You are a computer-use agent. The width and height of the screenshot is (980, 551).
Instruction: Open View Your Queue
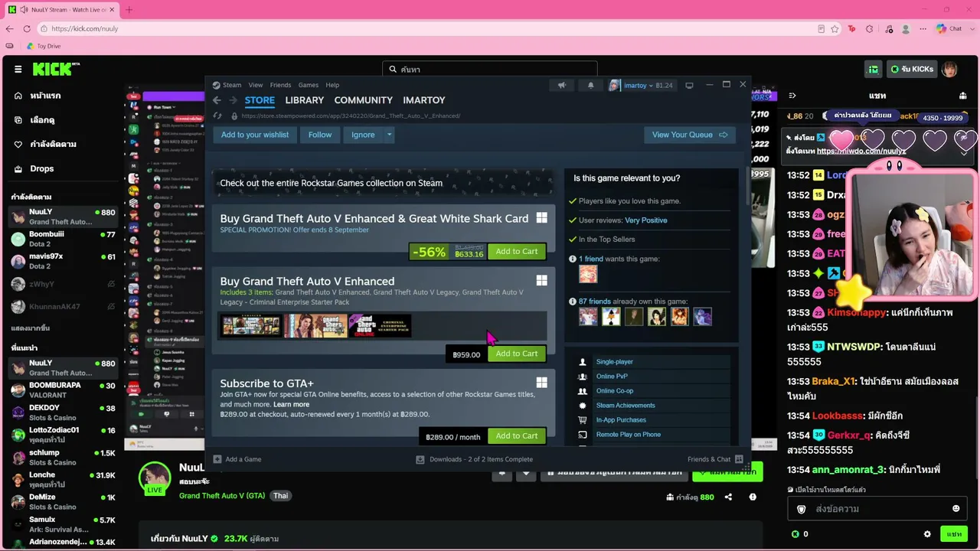click(690, 135)
